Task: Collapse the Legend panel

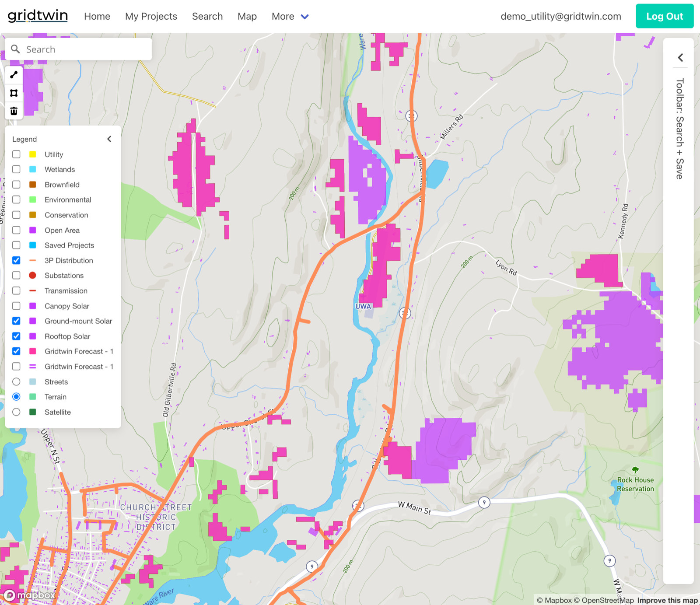Action: [109, 139]
